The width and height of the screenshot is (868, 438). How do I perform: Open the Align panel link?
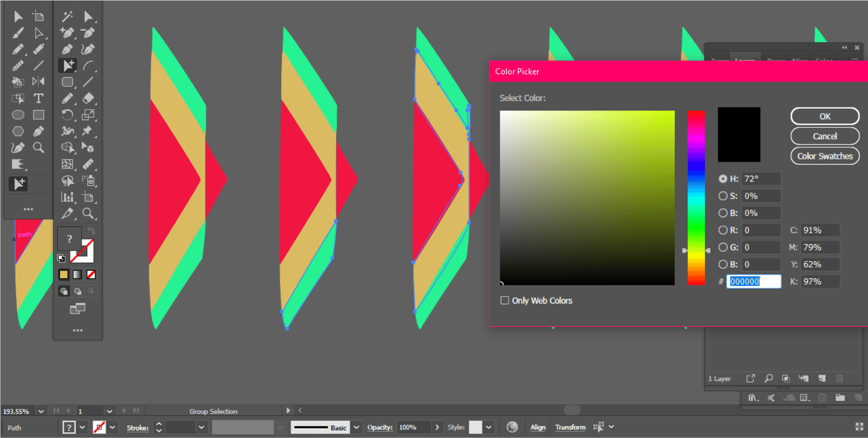(538, 428)
